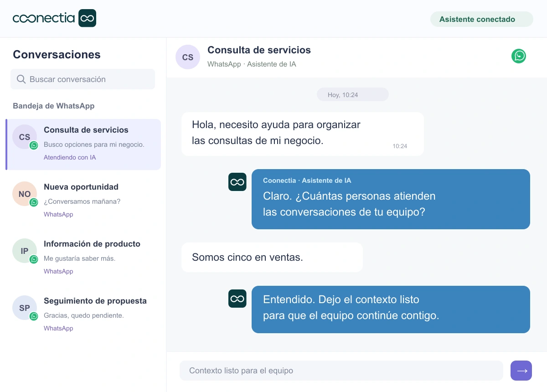Click the CS avatar in chat header
The width and height of the screenshot is (547, 392).
188,57
